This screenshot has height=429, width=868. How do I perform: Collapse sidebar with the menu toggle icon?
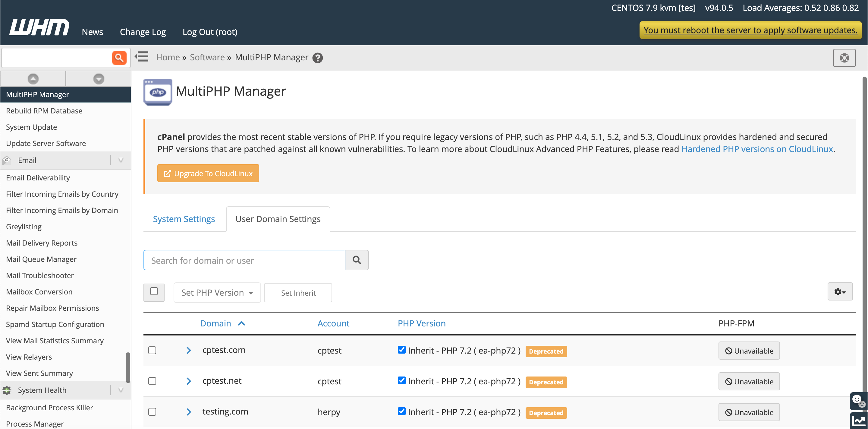[142, 57]
